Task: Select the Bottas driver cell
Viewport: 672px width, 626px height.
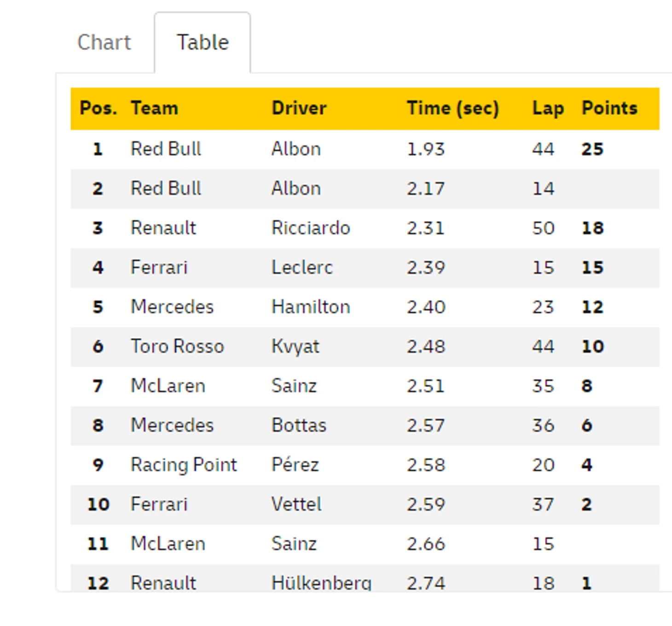Action: tap(299, 425)
